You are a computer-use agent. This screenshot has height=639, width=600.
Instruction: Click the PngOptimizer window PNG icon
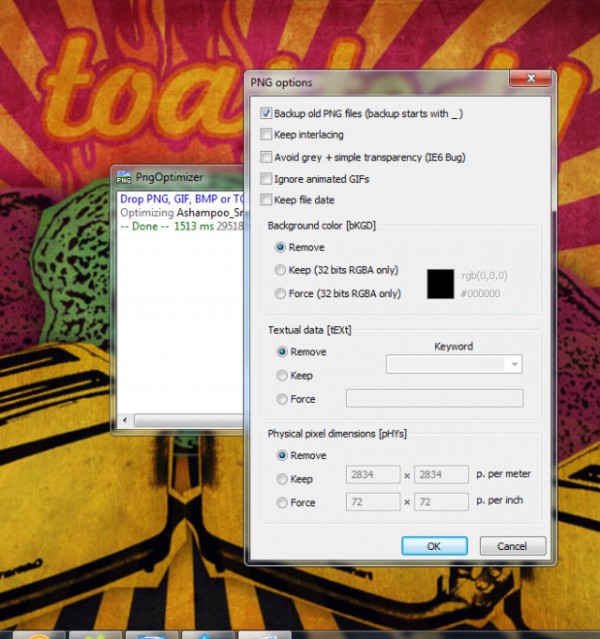click(124, 177)
